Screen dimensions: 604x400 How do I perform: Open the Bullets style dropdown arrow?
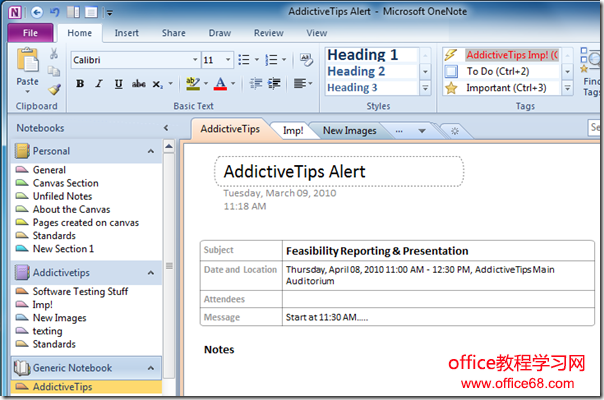pyautogui.click(x=257, y=60)
